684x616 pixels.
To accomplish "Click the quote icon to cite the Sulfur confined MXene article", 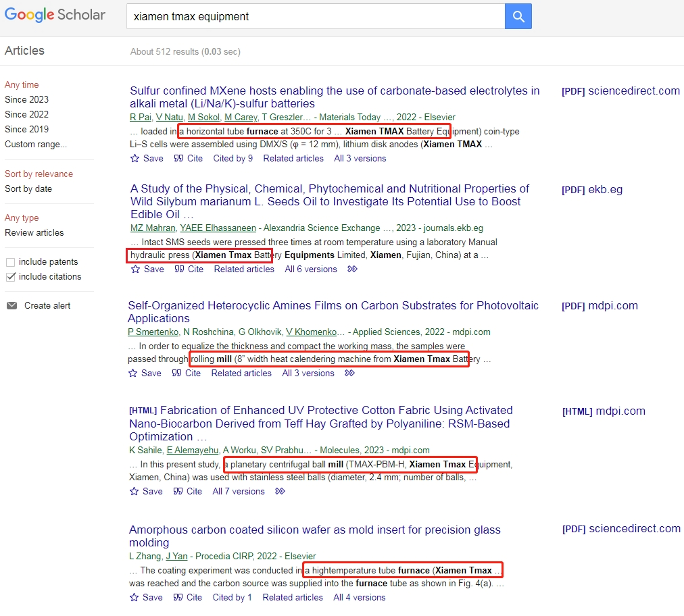I will point(178,158).
